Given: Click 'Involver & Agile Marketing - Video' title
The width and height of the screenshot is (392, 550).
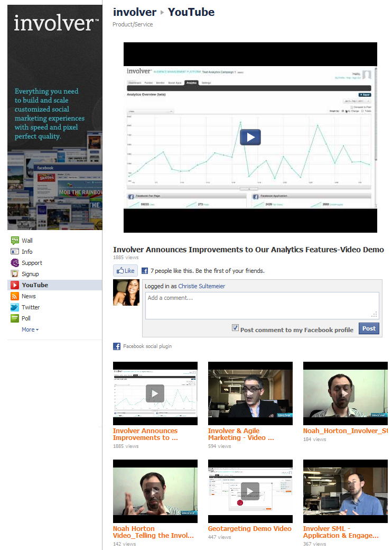Looking at the screenshot, I should point(241,434).
